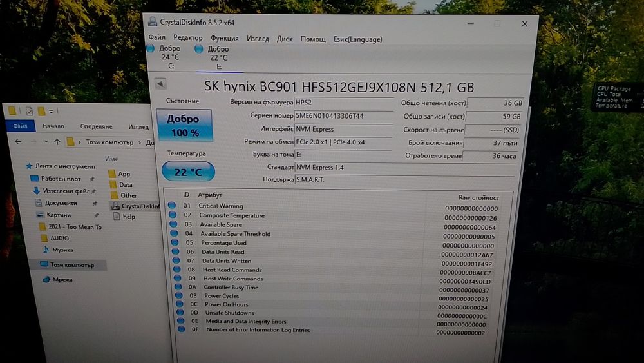Click the Power On Hours status circle
The height and width of the screenshot is (363, 644).
coord(180,304)
